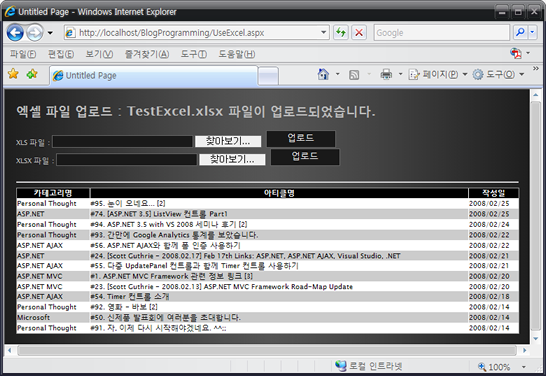Click the horizontal scrollbar thumb
Viewport: 546px width, 376px height.
(267, 350)
